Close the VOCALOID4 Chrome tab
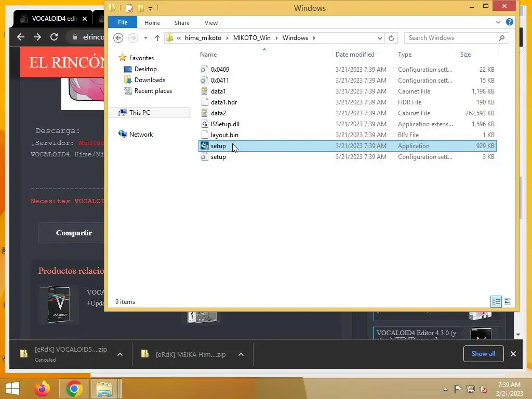The image size is (532, 399). 85,19
